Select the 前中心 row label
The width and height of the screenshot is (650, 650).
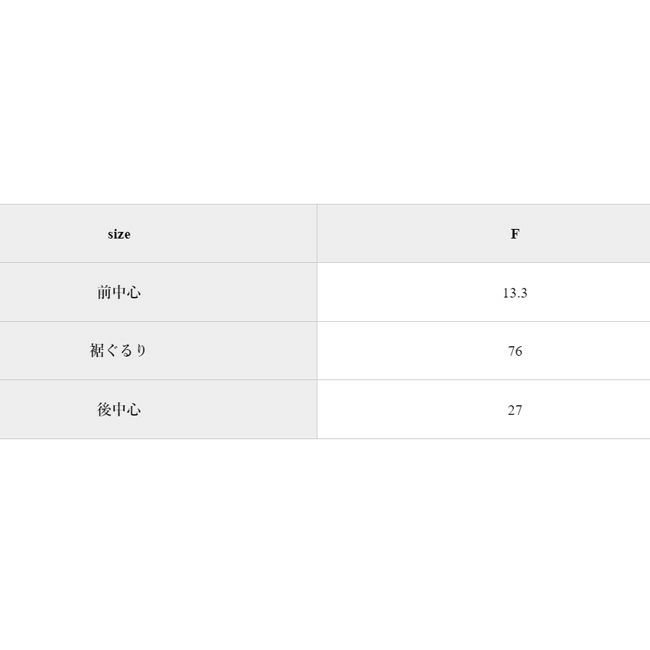119,292
